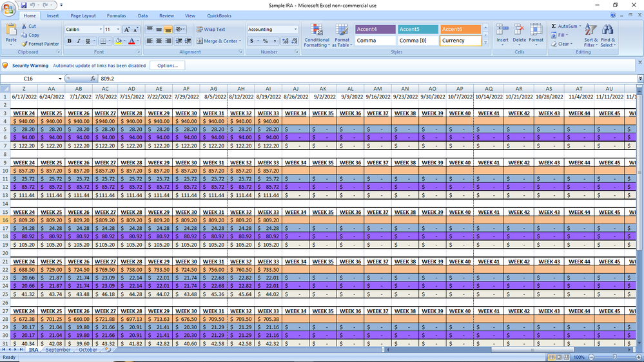The width and height of the screenshot is (644, 362).
Task: Switch to the Formulas ribbon tab
Action: [116, 15]
